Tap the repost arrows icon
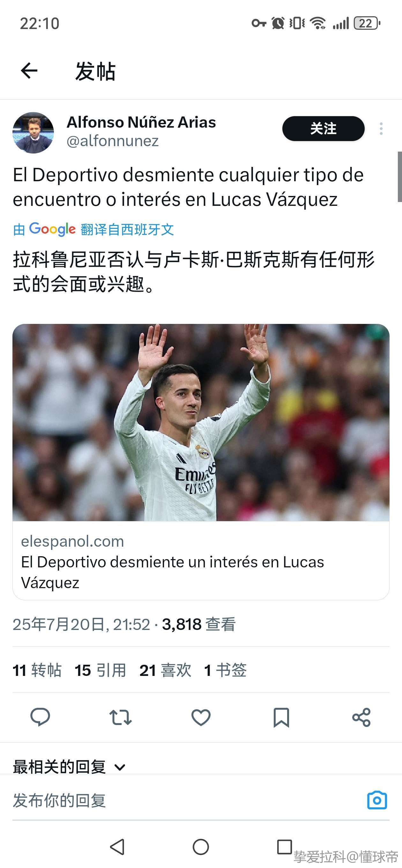Screen dimensions: 402x868 (x=120, y=717)
